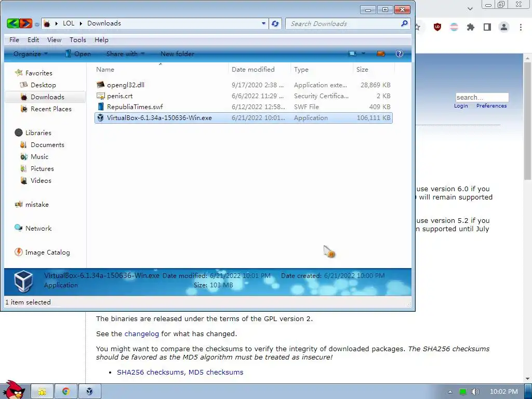Open the address bar history dropdown

pyautogui.click(x=263, y=23)
